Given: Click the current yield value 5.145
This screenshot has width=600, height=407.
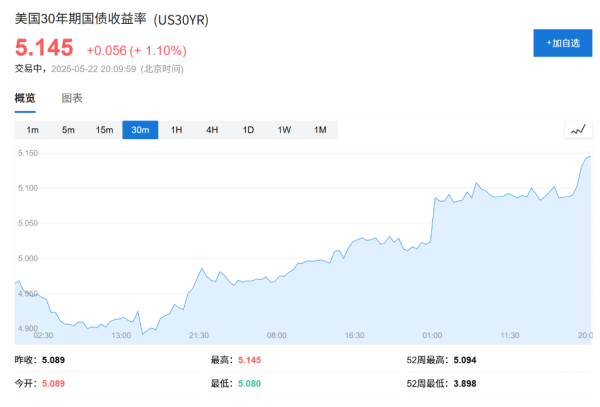Looking at the screenshot, I should click(x=44, y=48).
